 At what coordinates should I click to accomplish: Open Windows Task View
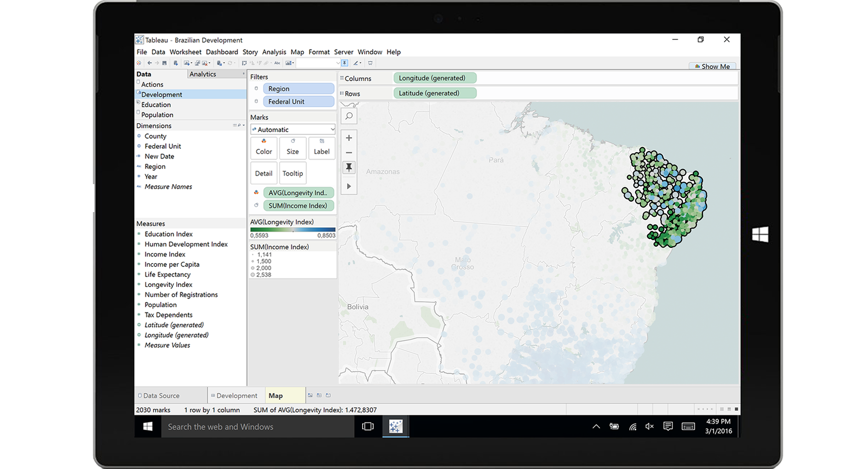pyautogui.click(x=368, y=426)
